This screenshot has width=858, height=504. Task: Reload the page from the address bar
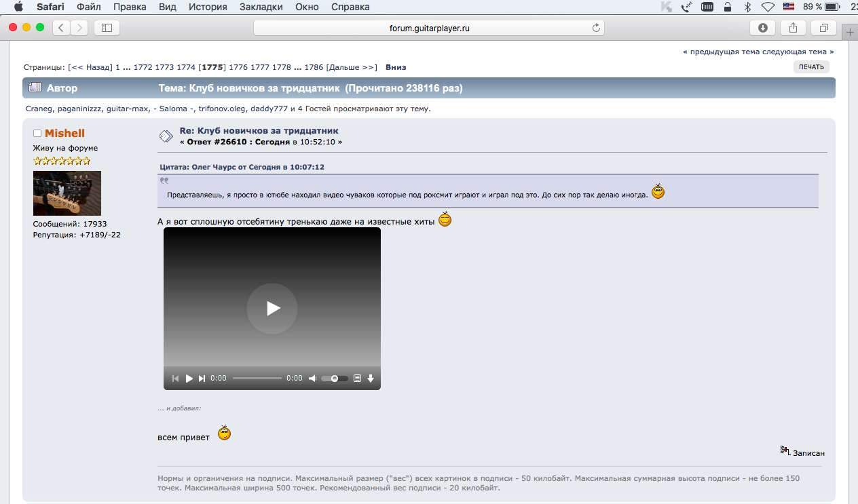pyautogui.click(x=596, y=28)
